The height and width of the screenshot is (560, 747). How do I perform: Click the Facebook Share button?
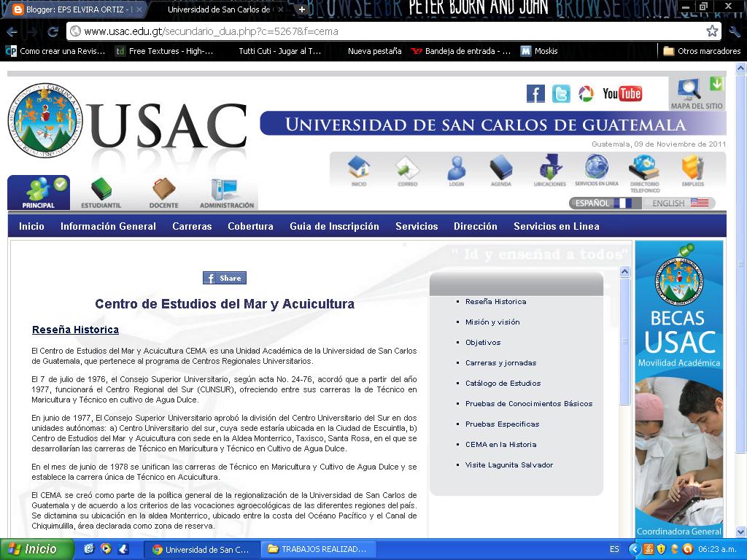pos(224,278)
